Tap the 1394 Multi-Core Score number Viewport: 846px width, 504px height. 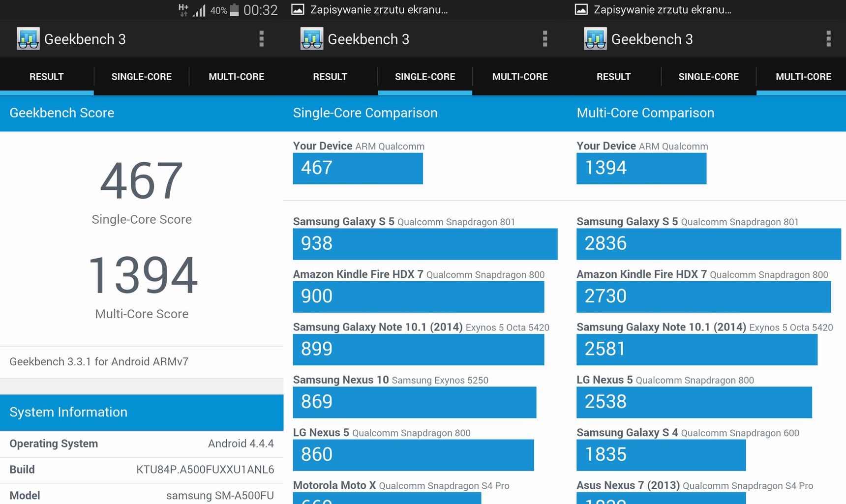pos(143,275)
